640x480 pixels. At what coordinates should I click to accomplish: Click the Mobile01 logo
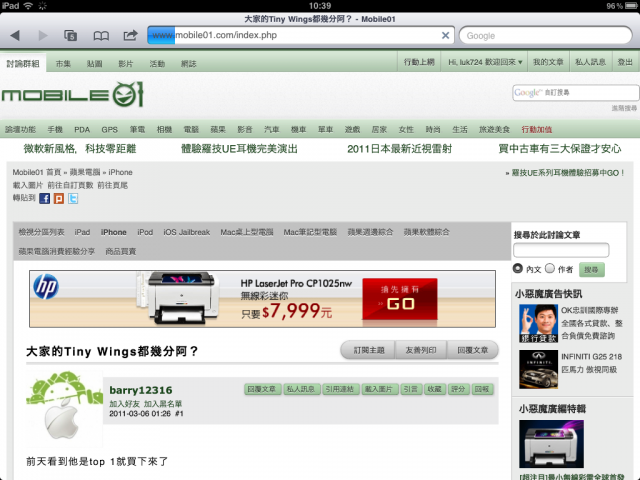tap(73, 95)
